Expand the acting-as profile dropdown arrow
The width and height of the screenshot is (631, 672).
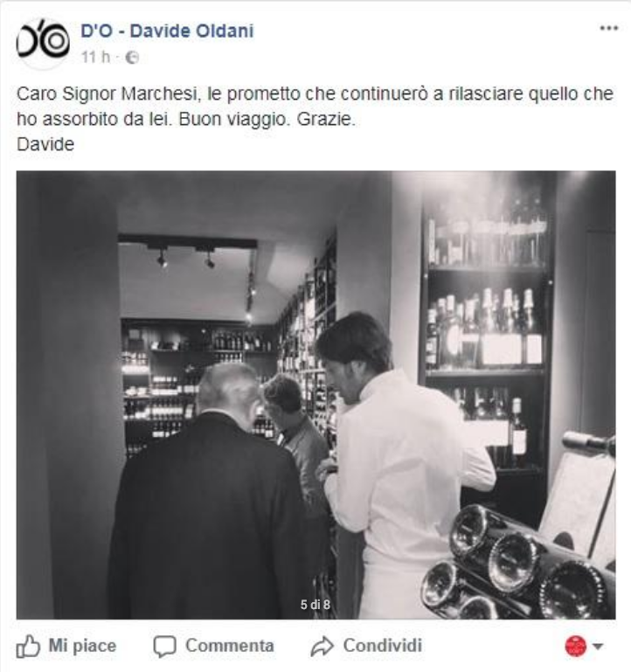point(598,646)
